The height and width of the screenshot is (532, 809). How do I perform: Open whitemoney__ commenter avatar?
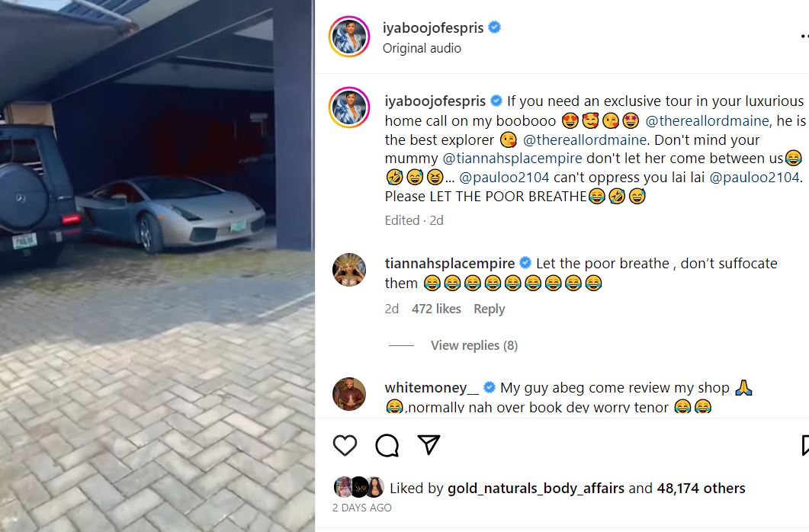click(x=349, y=394)
